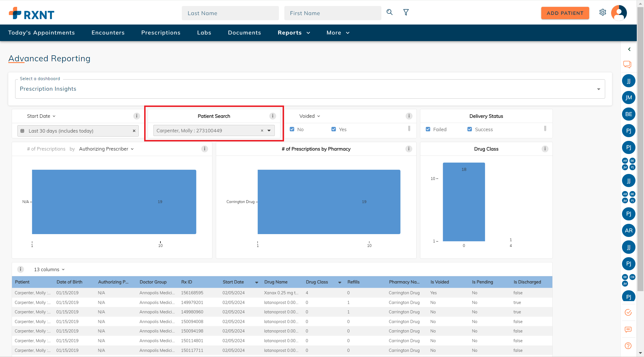Show Drug Class chart info icon

[545, 149]
